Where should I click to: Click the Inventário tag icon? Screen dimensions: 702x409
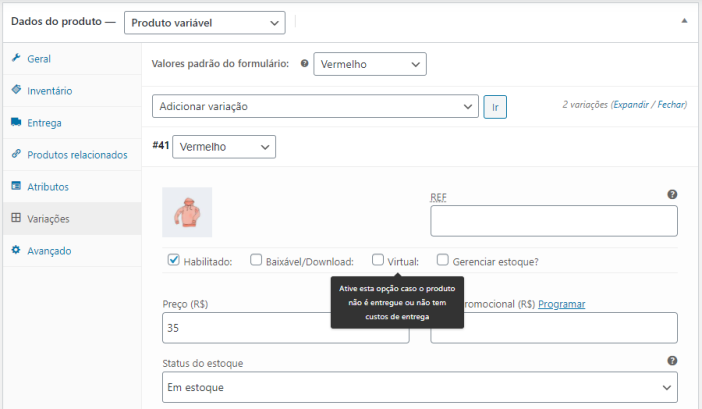(x=16, y=91)
